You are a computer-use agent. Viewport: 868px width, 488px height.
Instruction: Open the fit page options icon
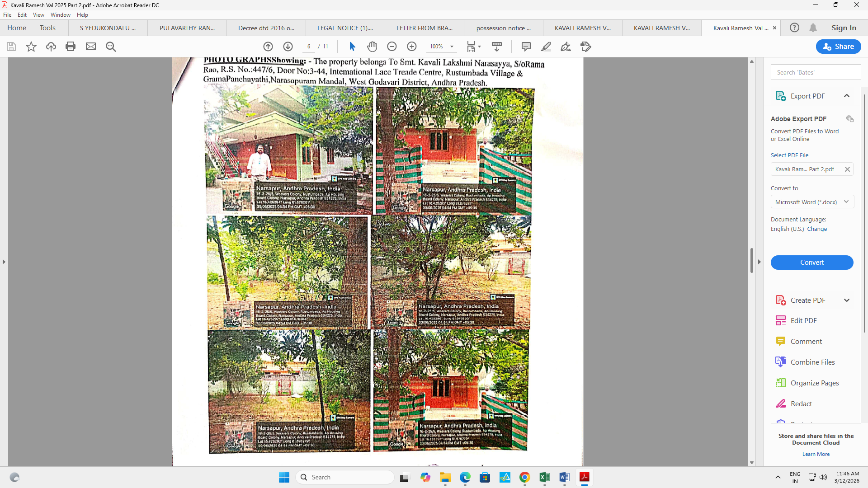click(x=474, y=47)
